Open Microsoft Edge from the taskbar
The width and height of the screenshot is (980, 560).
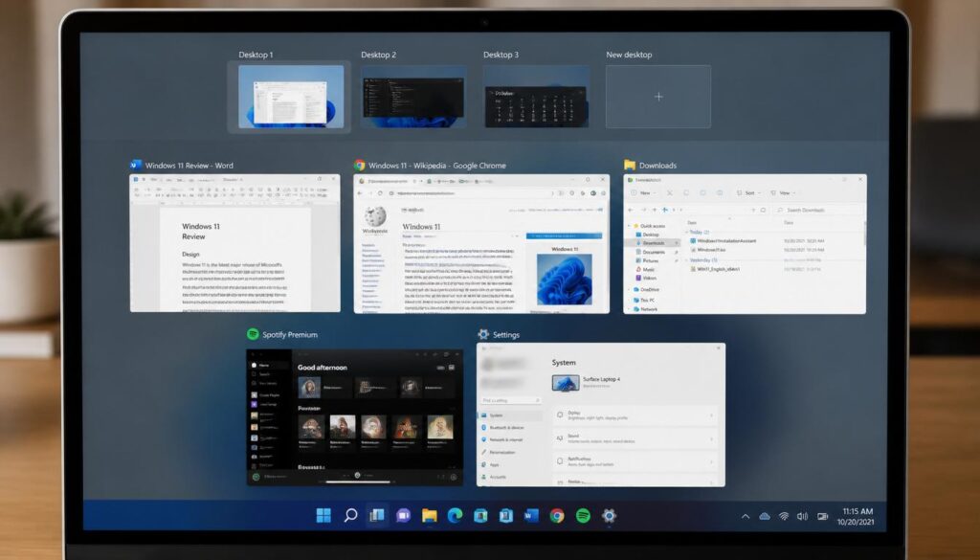point(455,516)
